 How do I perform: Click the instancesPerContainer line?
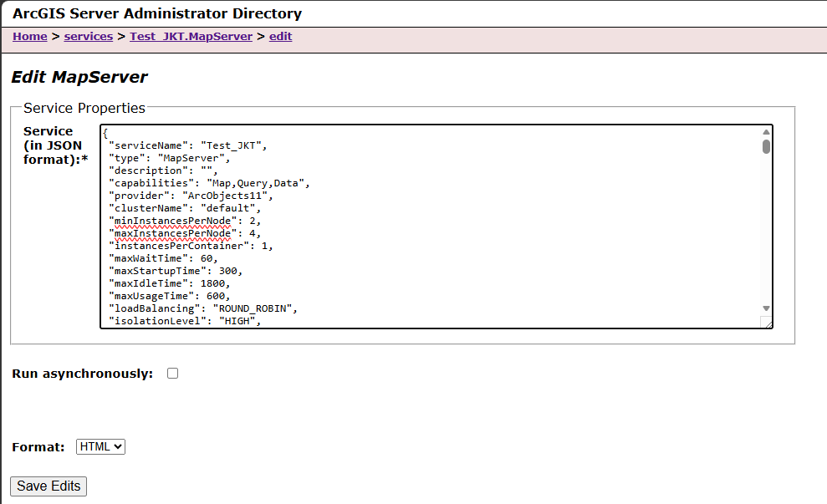point(191,247)
